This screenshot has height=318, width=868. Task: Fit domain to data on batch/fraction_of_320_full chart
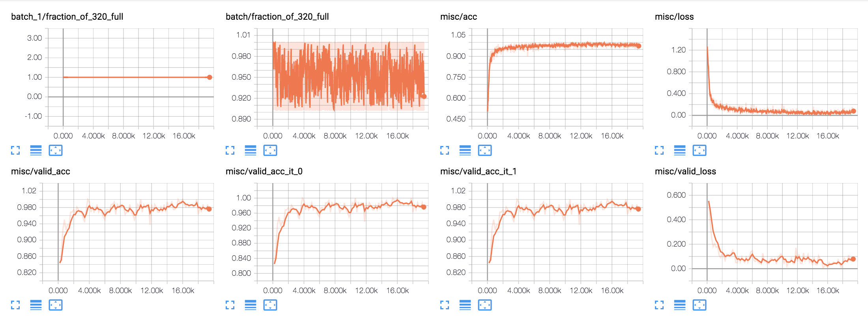click(x=270, y=150)
